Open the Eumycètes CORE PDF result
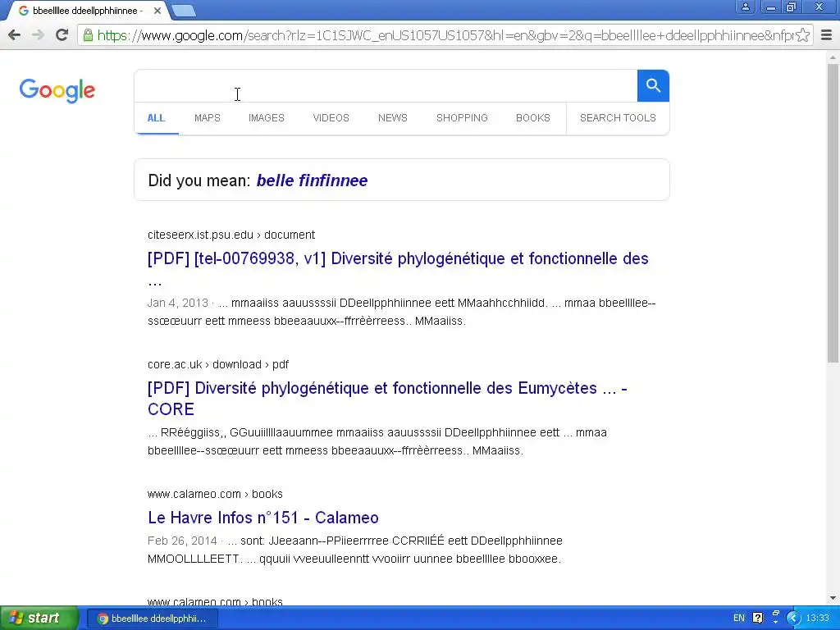This screenshot has width=840, height=630. 387,399
